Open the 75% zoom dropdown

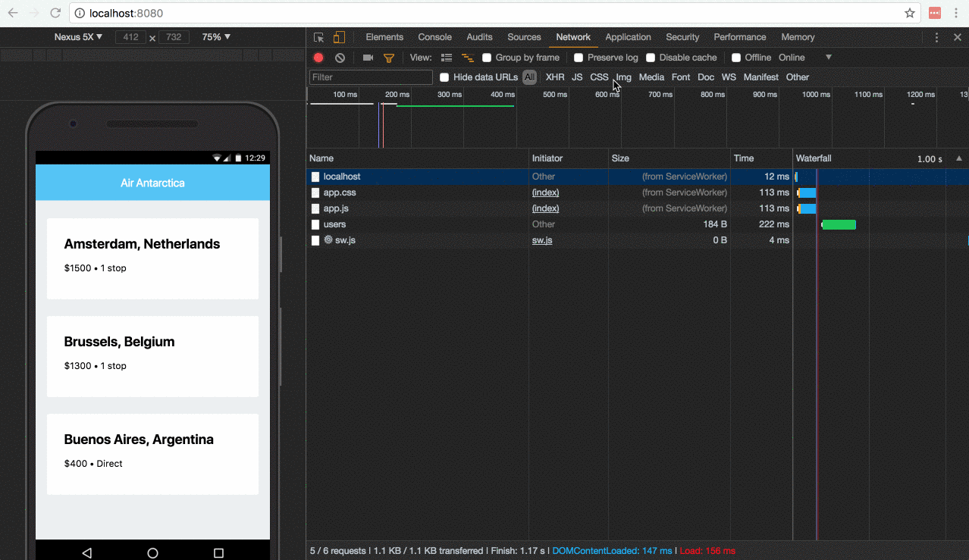(x=216, y=37)
